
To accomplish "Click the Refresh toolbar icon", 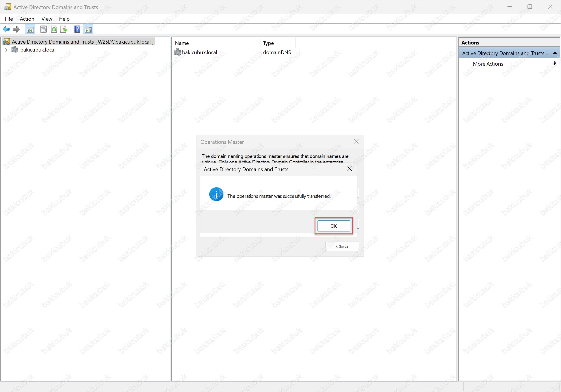I will coord(54,29).
